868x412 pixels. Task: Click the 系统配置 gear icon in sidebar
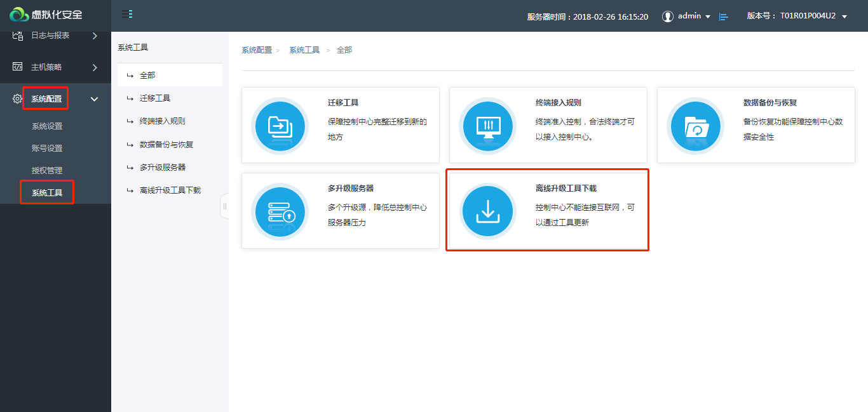(17, 99)
